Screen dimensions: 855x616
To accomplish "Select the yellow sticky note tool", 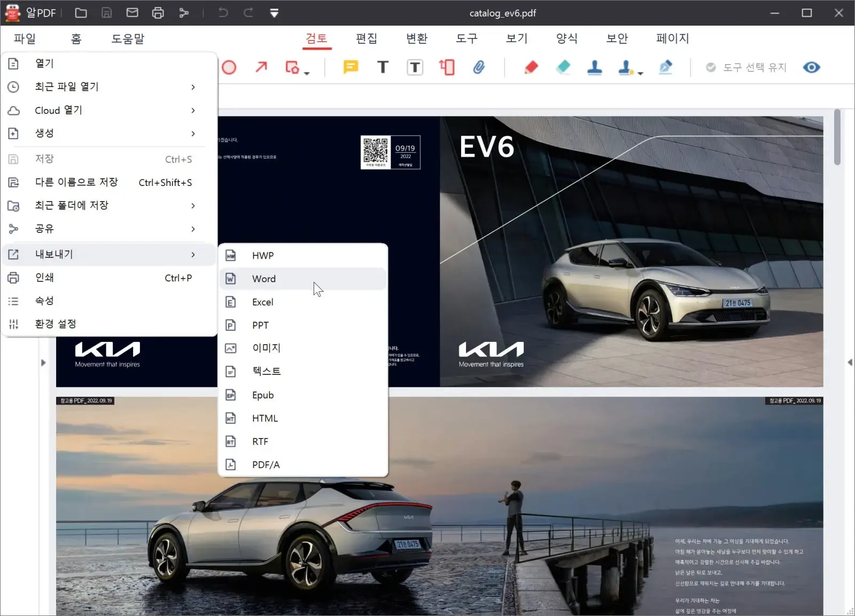I will click(351, 67).
